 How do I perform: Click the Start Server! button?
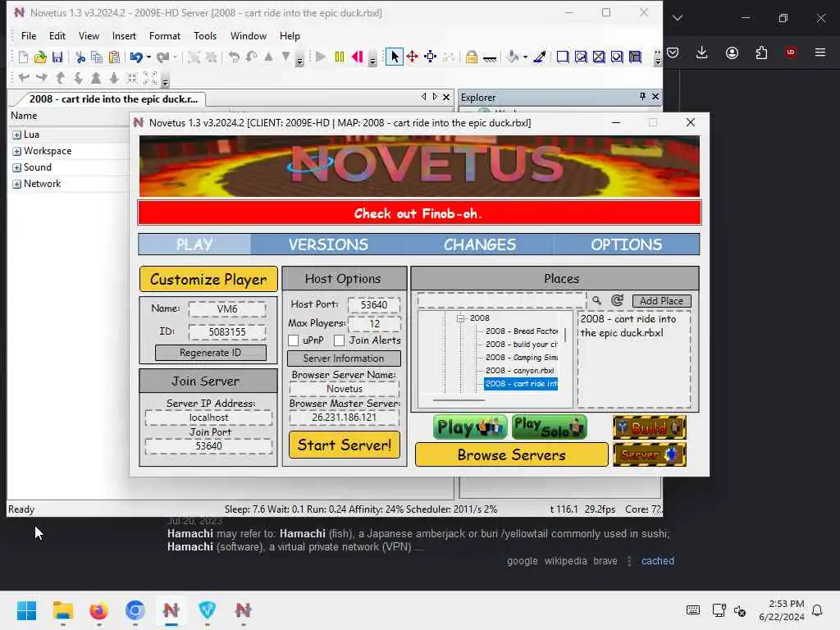click(345, 445)
